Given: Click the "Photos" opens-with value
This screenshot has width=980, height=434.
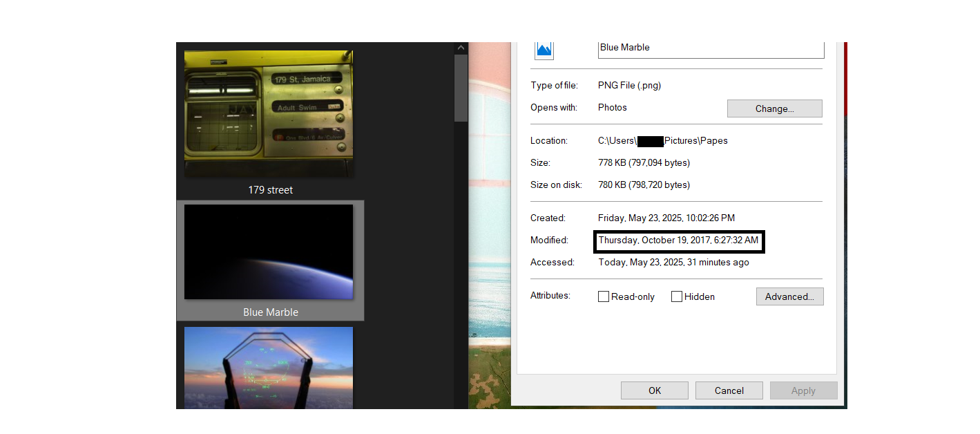Looking at the screenshot, I should (x=613, y=108).
